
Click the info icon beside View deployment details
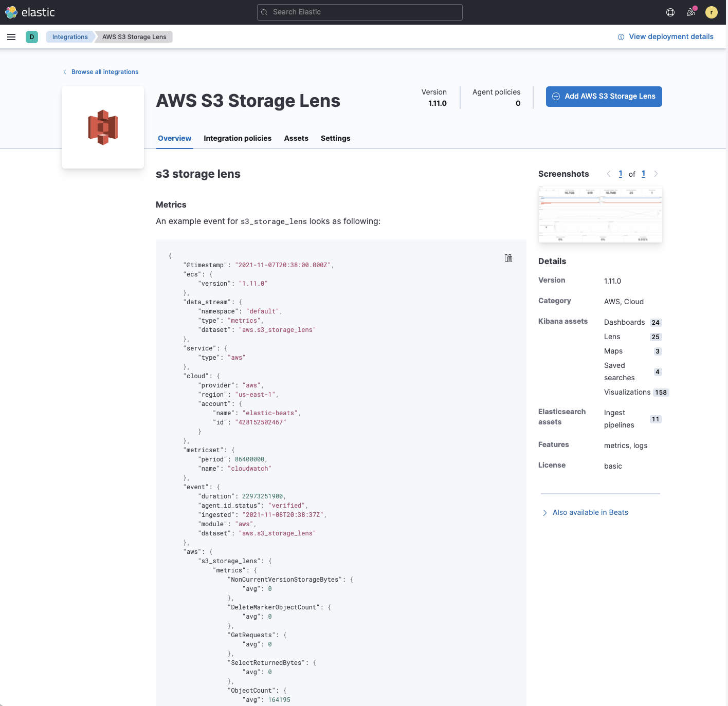(x=621, y=36)
